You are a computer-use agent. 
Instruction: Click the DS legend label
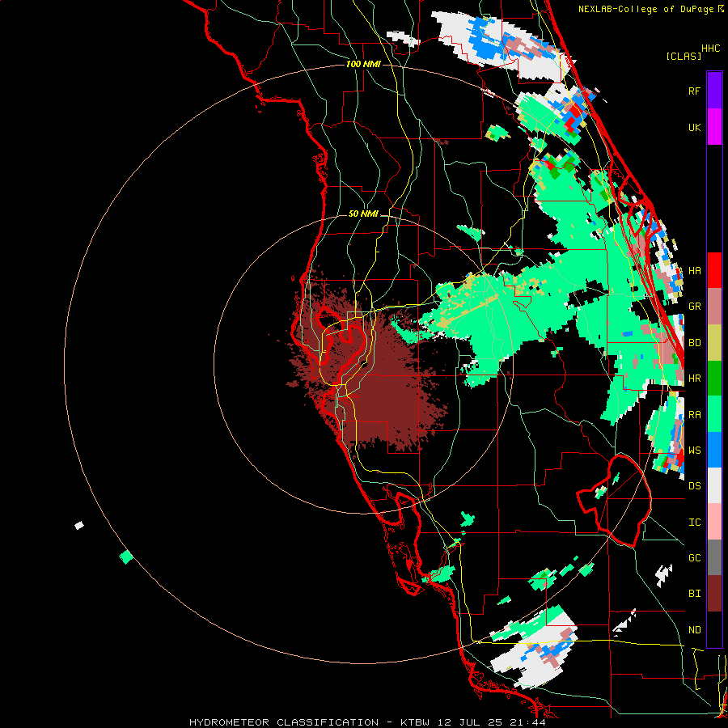tap(694, 486)
